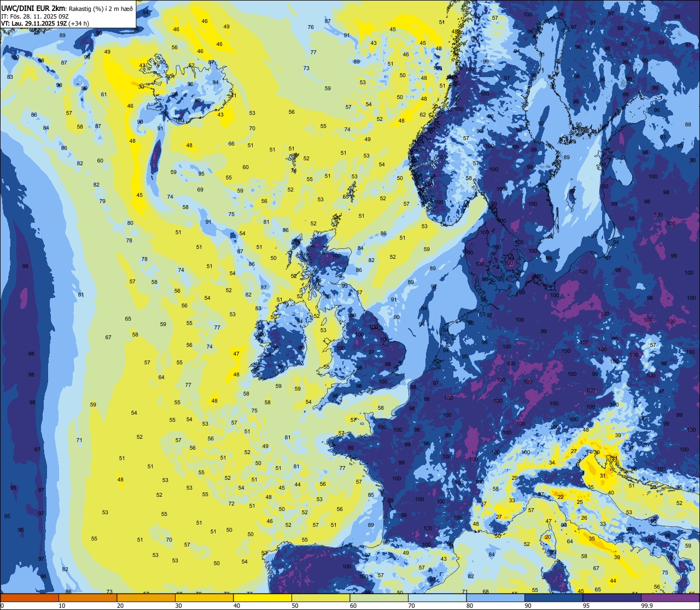Click the legend tick label "0" under the colorbar
The image size is (700, 610).
(x=2, y=606)
